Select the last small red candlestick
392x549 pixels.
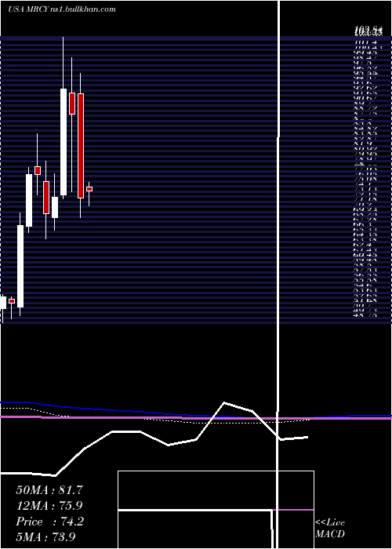point(89,189)
